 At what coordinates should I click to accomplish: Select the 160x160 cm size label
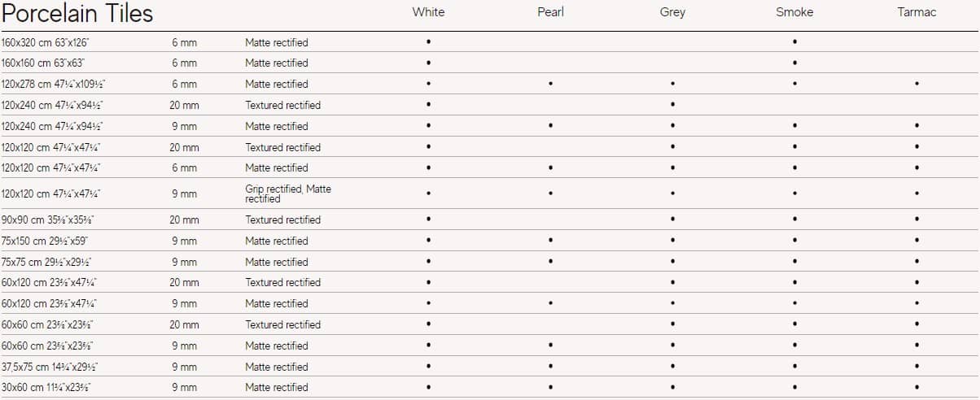43,63
